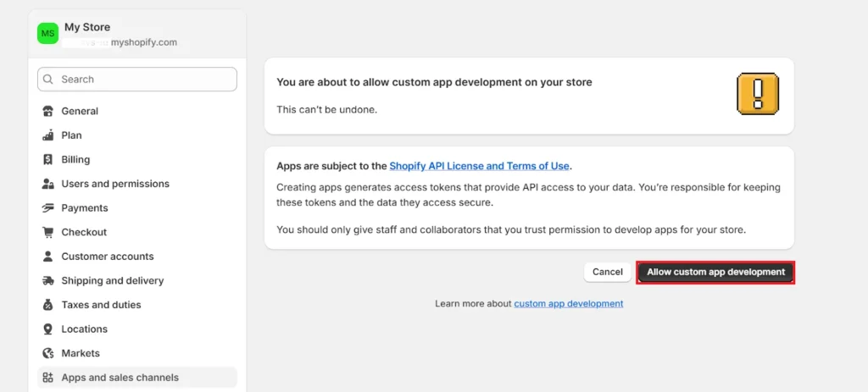Open Taxes and duties settings
868x392 pixels.
[101, 305]
